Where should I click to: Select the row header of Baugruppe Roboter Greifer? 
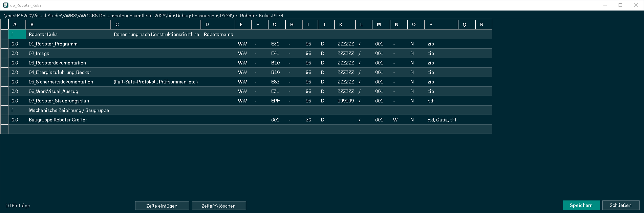[x=4, y=120]
